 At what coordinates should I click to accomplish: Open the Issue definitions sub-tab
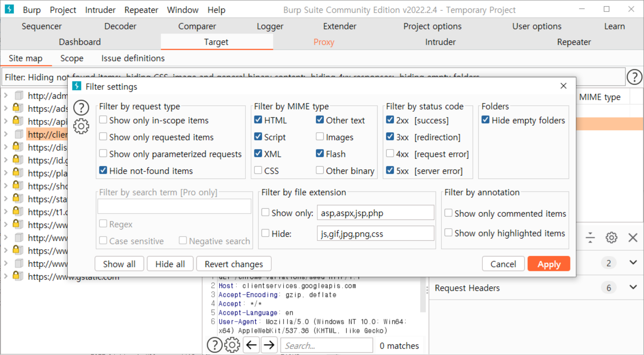[x=133, y=58]
